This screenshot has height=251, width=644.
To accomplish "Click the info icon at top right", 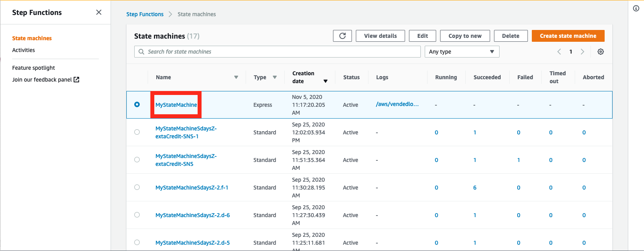I will [x=636, y=8].
